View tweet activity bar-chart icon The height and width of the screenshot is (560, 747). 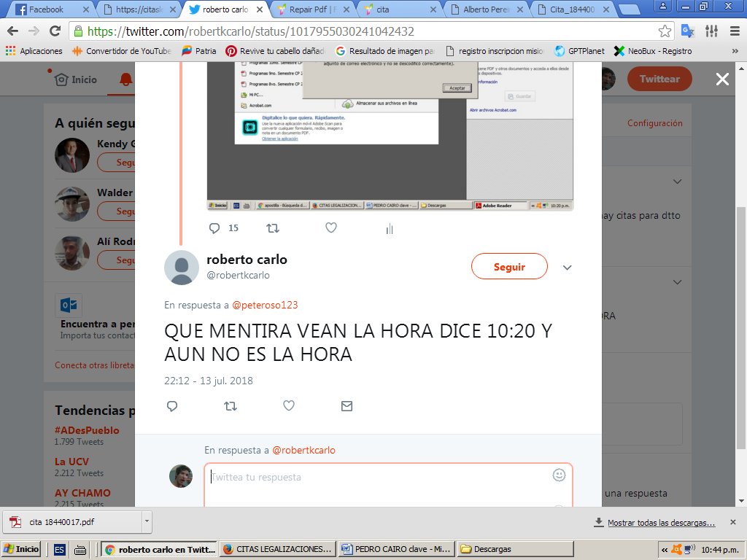click(390, 229)
